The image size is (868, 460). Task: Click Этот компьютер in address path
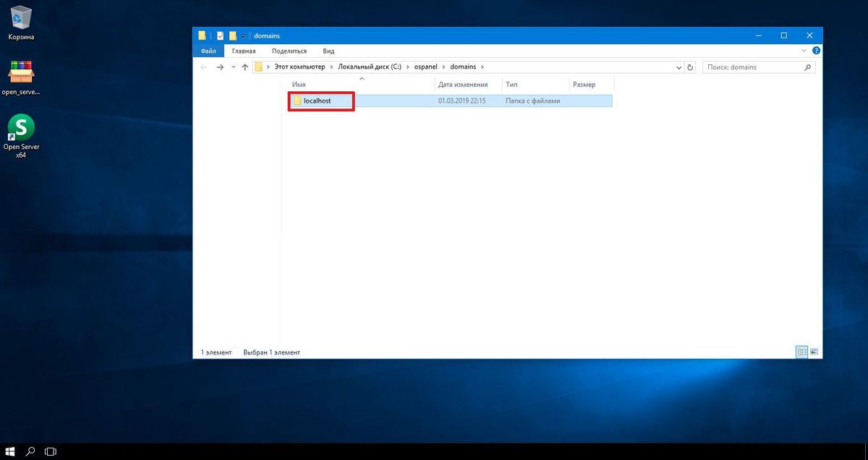pyautogui.click(x=298, y=67)
